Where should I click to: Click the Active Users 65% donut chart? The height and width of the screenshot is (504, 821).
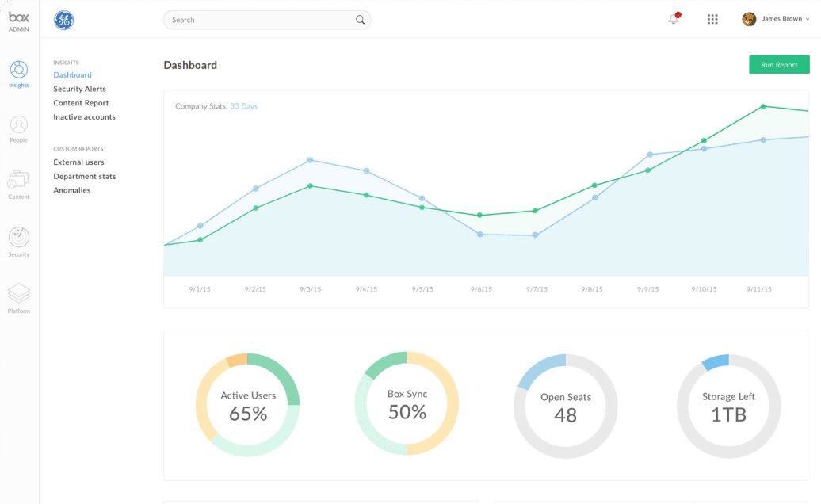click(248, 405)
